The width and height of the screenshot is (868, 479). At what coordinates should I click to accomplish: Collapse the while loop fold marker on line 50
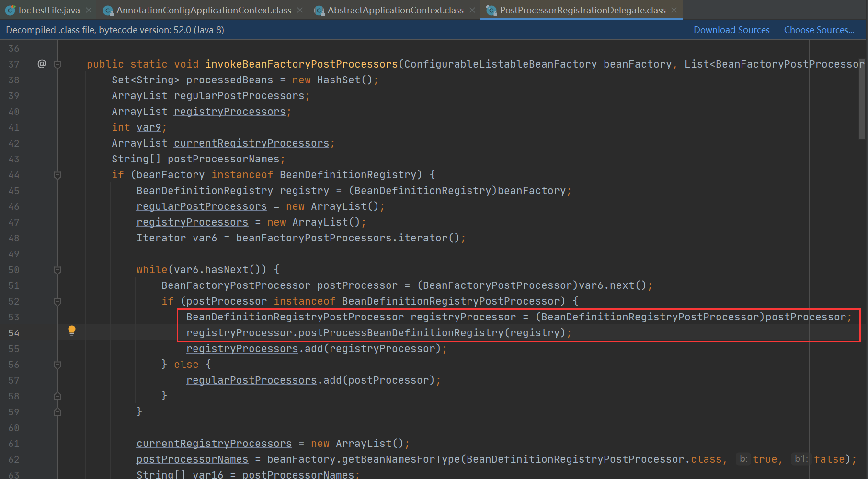57,270
